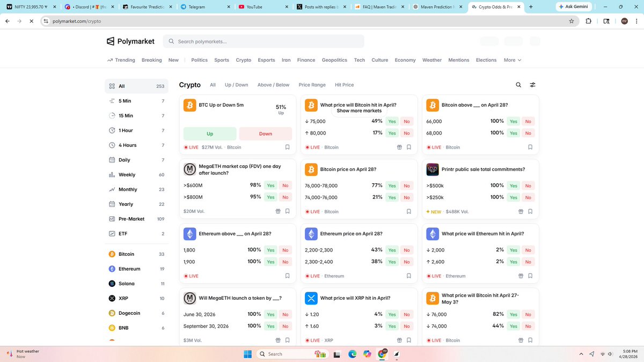Viewport: 644px width, 362px height.
Task: Click gift icon on Printr public sale card
Action: click(521, 211)
